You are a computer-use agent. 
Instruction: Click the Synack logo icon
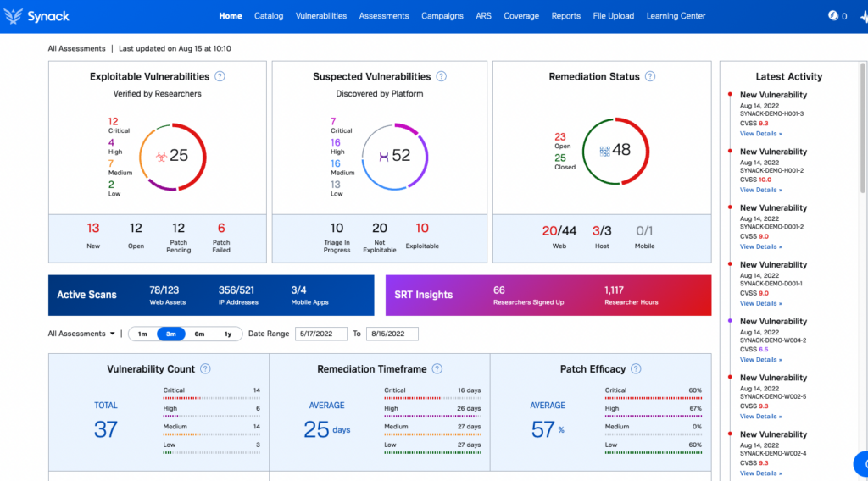pos(14,16)
